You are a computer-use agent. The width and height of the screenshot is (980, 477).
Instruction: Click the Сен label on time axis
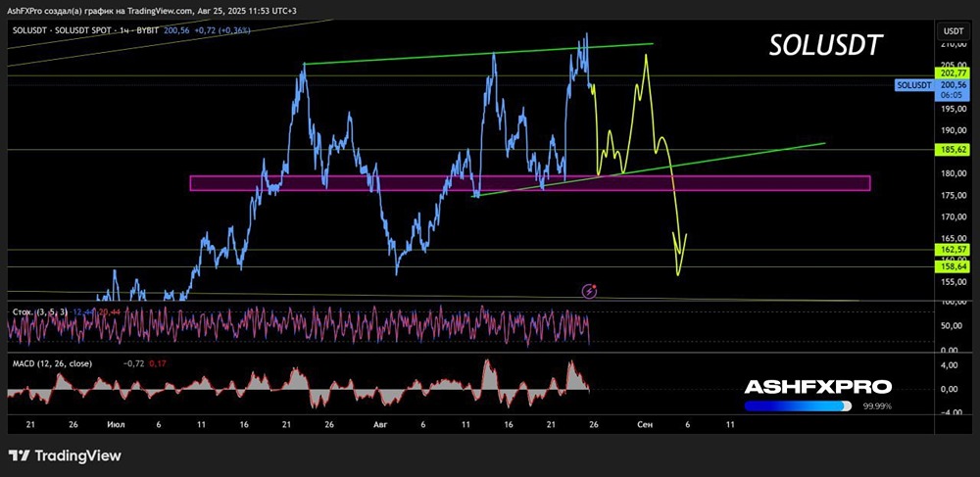click(x=645, y=424)
